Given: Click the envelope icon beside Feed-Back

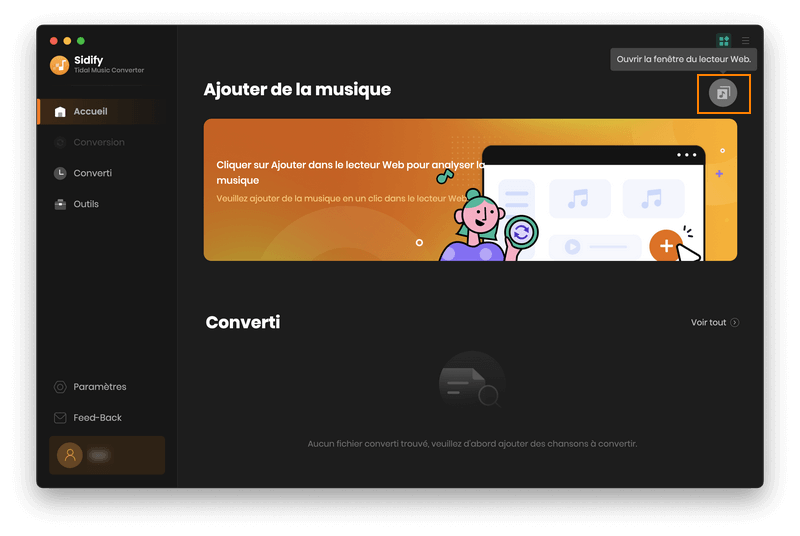Looking at the screenshot, I should pos(60,417).
